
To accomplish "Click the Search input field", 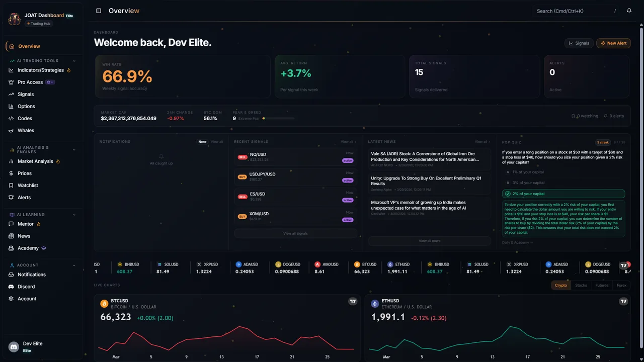I will (x=574, y=11).
